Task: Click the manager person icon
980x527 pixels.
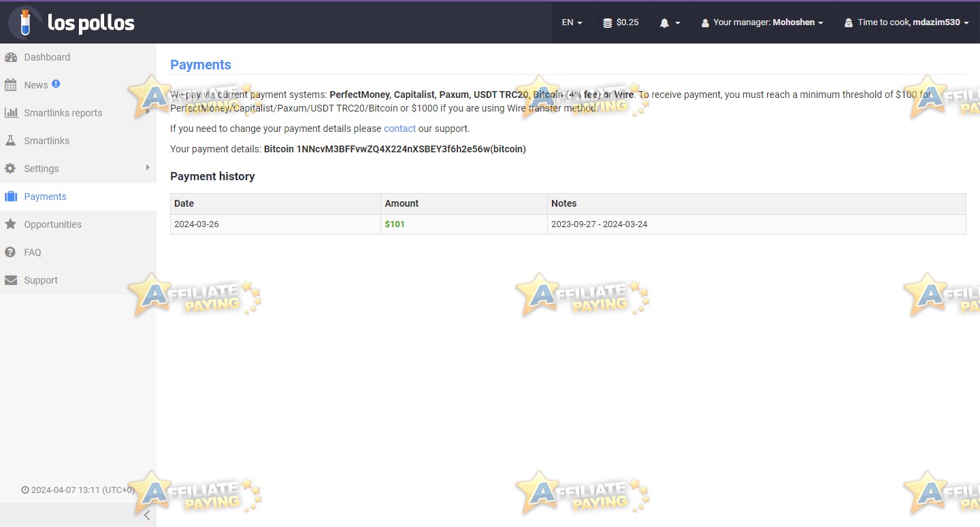Action: tap(705, 22)
